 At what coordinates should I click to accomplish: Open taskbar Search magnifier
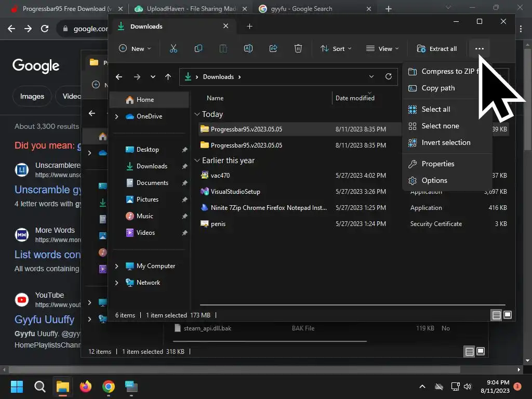point(39,387)
